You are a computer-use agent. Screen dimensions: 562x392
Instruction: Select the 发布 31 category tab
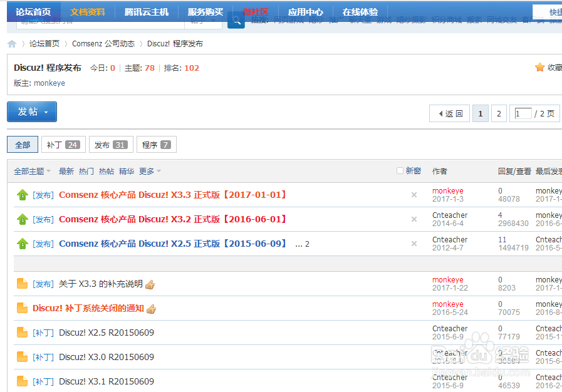(111, 145)
